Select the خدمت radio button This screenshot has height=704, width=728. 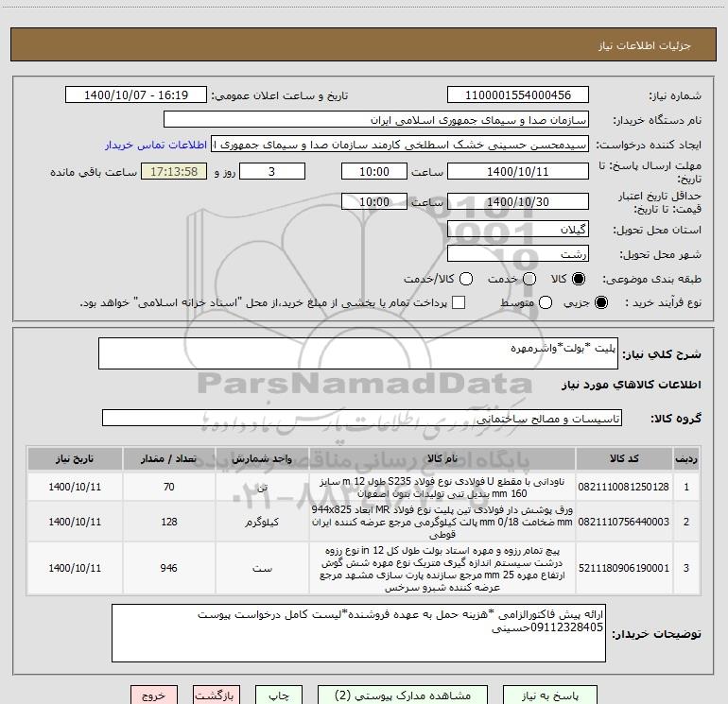click(529, 279)
